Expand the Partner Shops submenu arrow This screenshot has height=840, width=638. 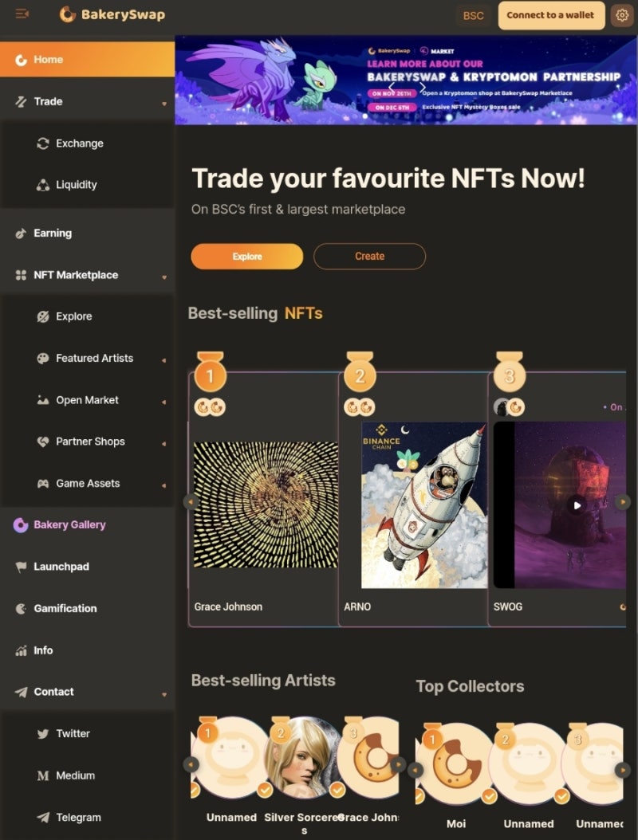(164, 444)
